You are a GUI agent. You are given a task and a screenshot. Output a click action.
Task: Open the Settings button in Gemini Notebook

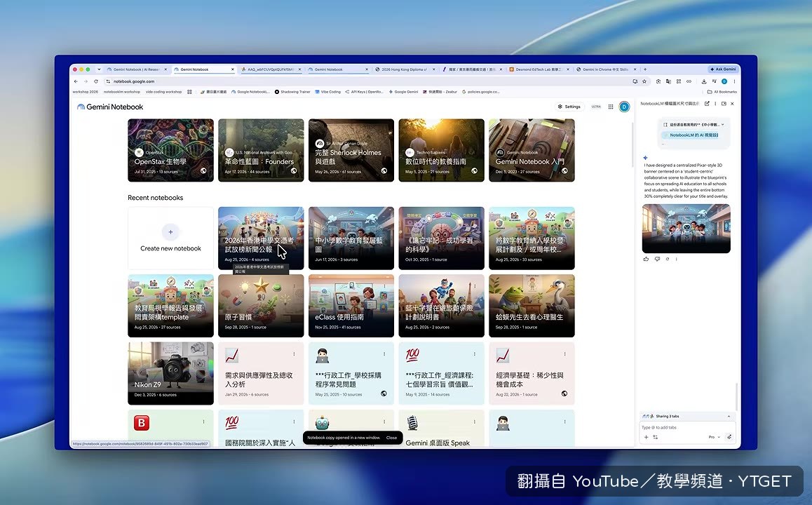(569, 107)
